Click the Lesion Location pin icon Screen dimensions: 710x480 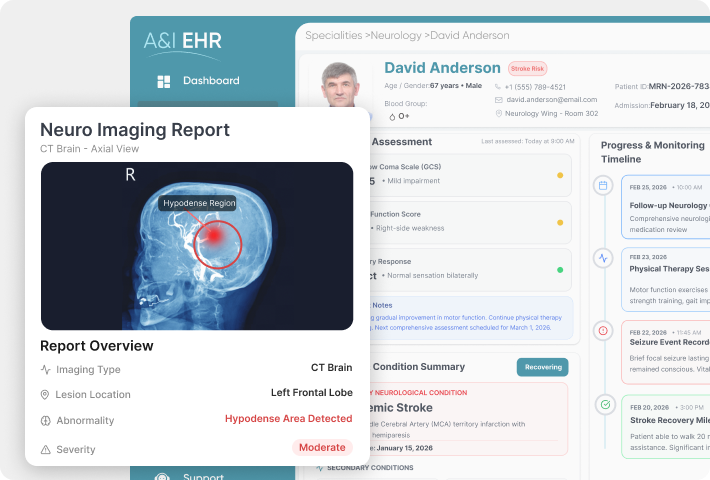coord(45,394)
